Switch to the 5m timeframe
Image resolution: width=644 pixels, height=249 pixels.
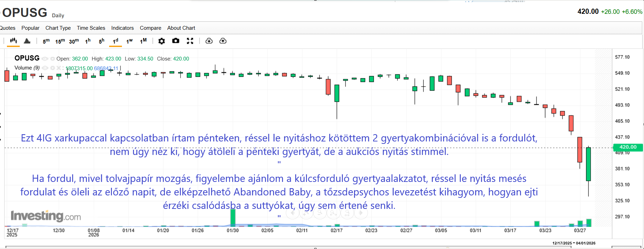point(46,41)
